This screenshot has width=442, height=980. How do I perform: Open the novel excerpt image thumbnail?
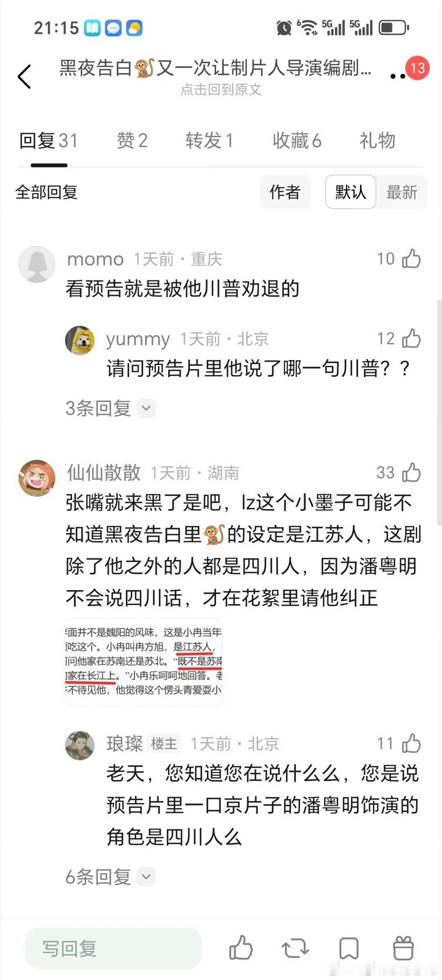coord(144,662)
